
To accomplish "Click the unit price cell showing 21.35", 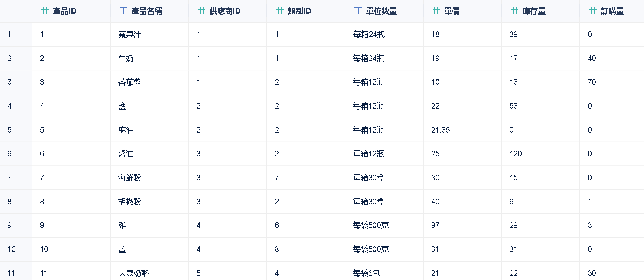I will click(440, 130).
